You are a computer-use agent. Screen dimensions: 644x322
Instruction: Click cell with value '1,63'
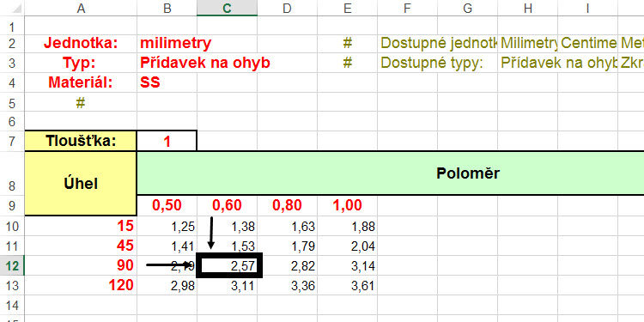tap(287, 226)
